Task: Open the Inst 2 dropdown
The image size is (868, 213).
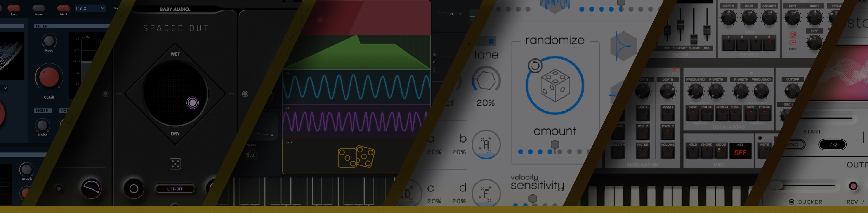Action: coord(90,8)
